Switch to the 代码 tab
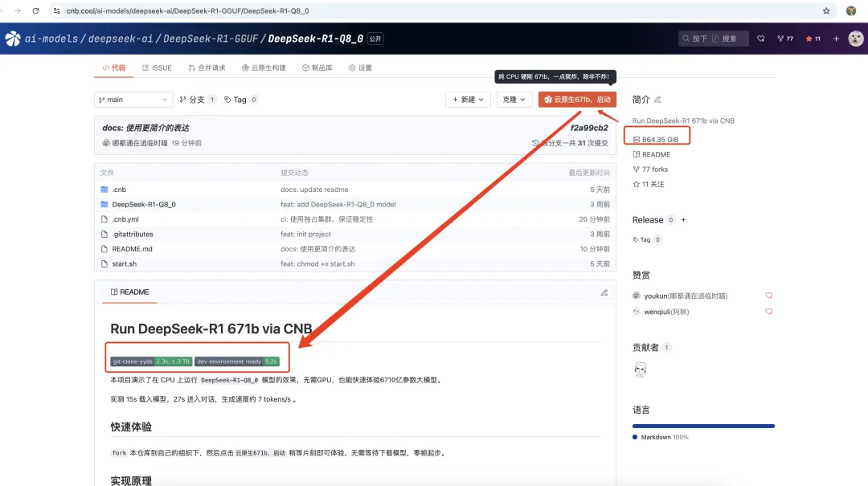 114,67
